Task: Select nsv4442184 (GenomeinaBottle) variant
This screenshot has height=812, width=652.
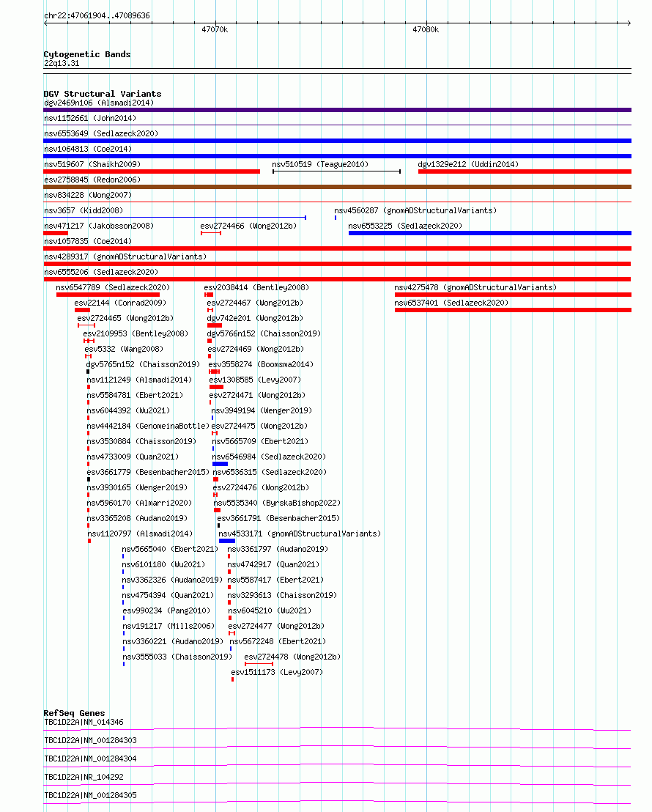Action: click(x=148, y=427)
